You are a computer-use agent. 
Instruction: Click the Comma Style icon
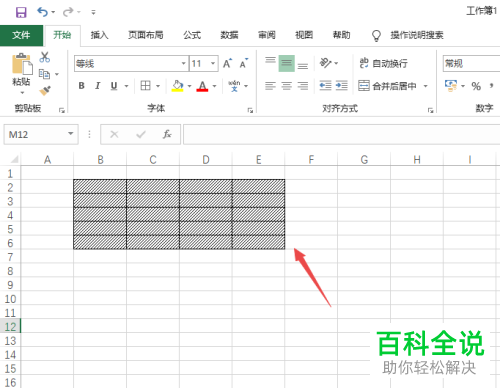(491, 86)
